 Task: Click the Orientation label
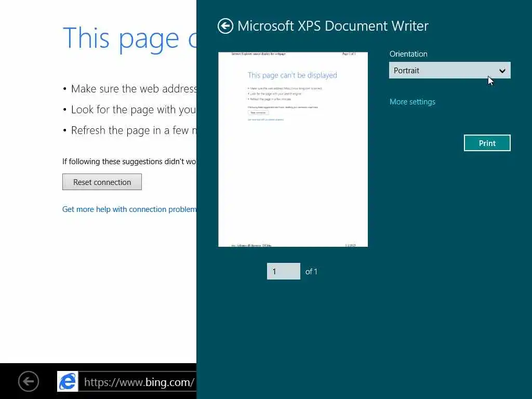[x=408, y=54]
